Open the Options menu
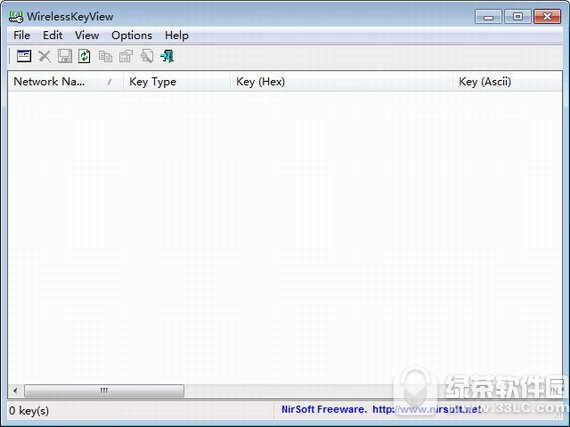Screen dimensions: 570x427 [x=132, y=35]
